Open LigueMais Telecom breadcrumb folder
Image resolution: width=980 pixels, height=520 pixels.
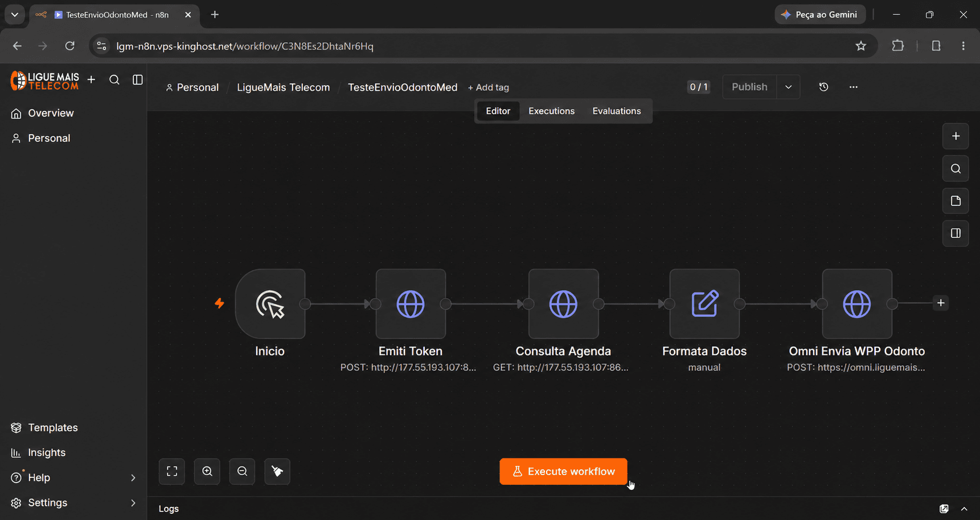pos(283,88)
